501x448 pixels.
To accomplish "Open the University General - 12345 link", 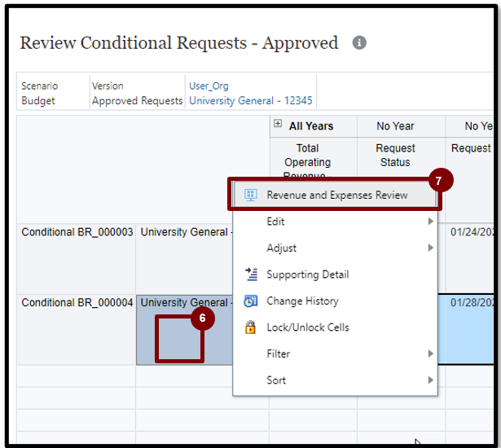I will (250, 101).
